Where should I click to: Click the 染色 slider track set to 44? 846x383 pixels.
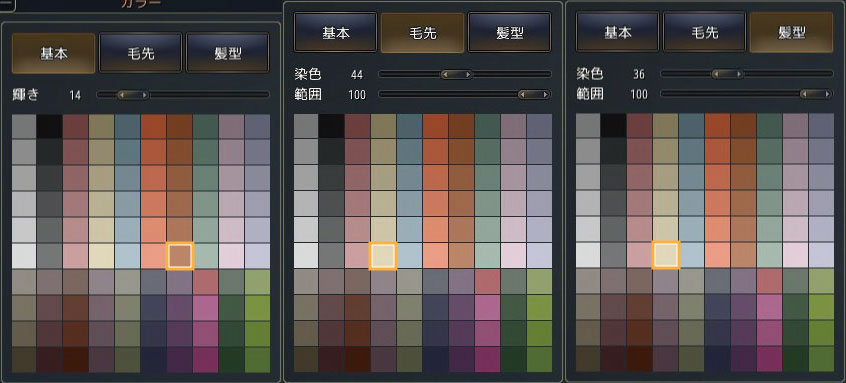point(465,74)
